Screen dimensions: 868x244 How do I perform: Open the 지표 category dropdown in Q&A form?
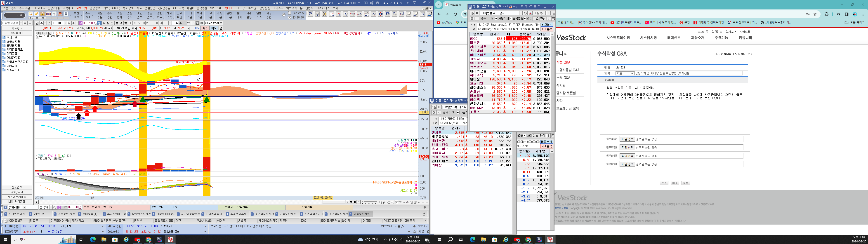[624, 73]
